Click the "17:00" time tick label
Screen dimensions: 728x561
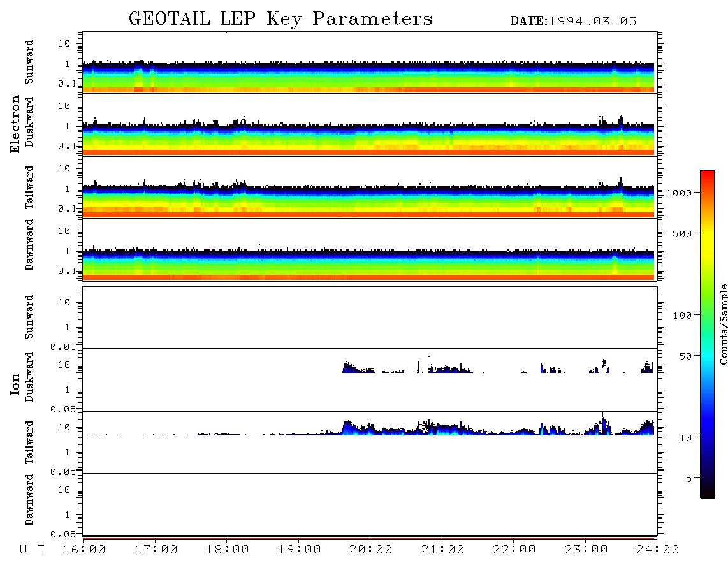point(156,550)
